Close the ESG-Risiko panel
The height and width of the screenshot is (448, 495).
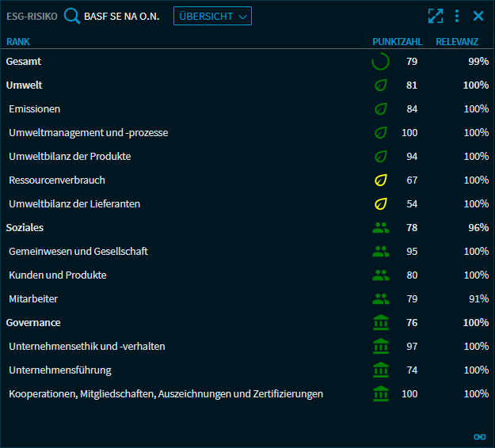tap(478, 16)
